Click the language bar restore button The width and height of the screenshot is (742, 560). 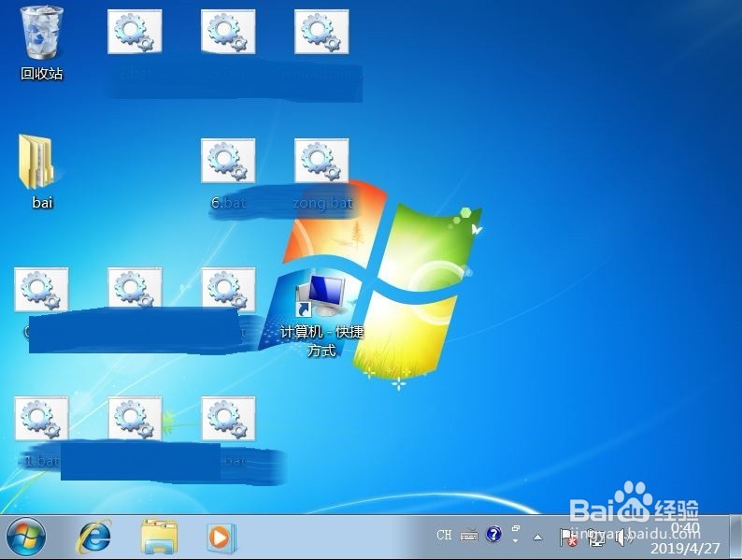516,528
